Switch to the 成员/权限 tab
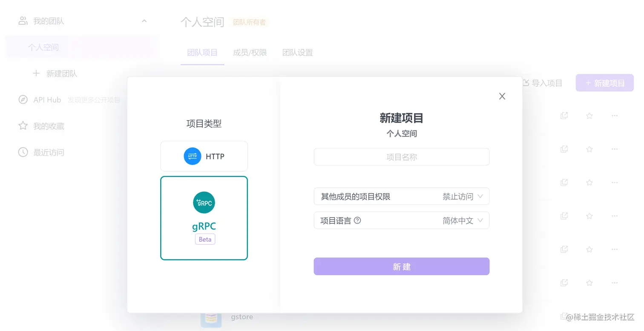This screenshot has width=644, height=331. tap(250, 53)
